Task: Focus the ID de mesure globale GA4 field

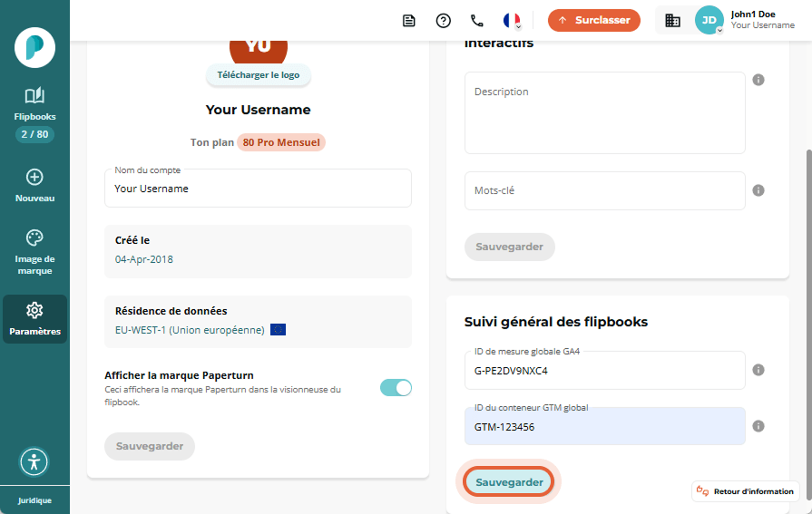Action: pyautogui.click(x=605, y=371)
